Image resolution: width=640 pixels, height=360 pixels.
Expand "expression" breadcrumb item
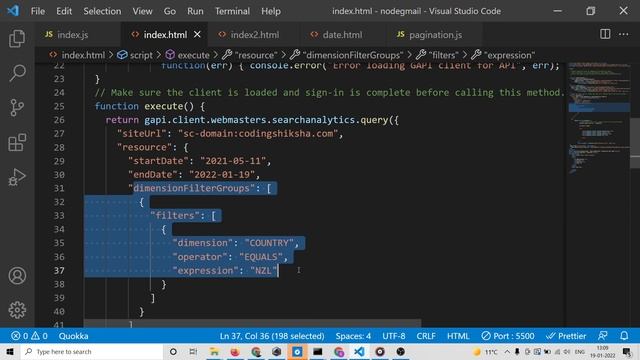[503, 55]
